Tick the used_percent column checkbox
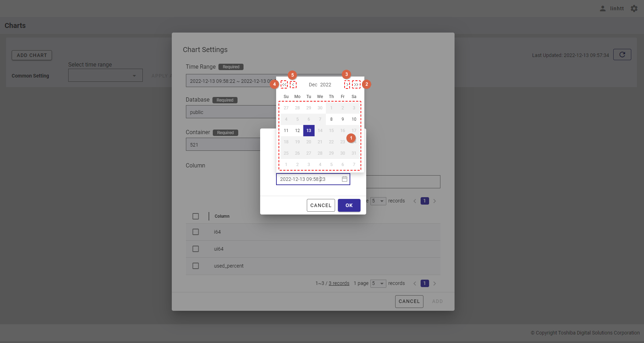The height and width of the screenshot is (343, 644). tap(195, 266)
